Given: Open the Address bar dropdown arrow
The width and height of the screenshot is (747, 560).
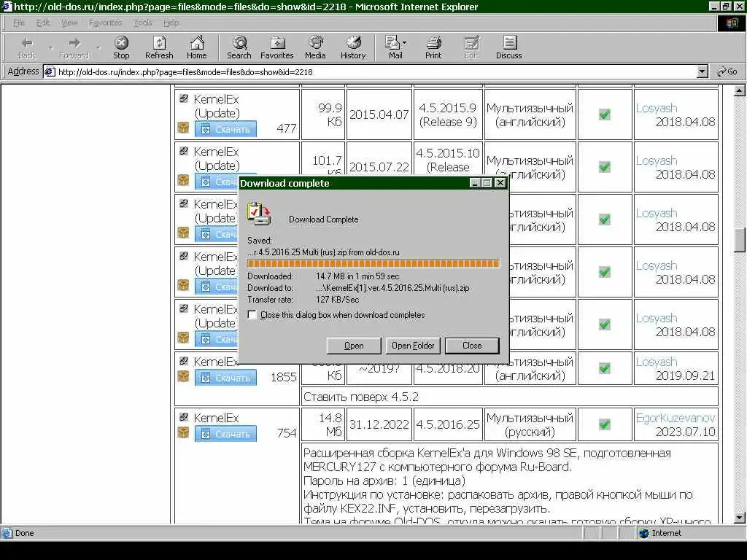Looking at the screenshot, I should (702, 72).
